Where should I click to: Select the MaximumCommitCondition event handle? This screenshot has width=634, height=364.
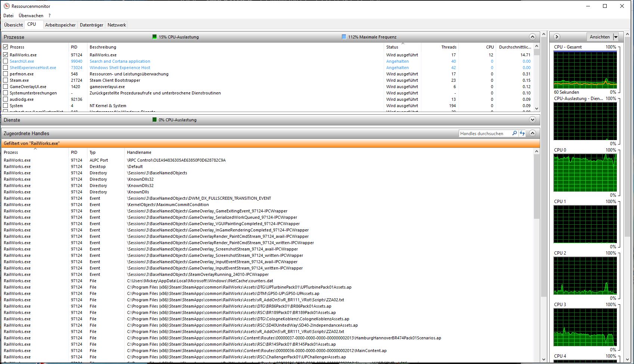click(x=267, y=205)
